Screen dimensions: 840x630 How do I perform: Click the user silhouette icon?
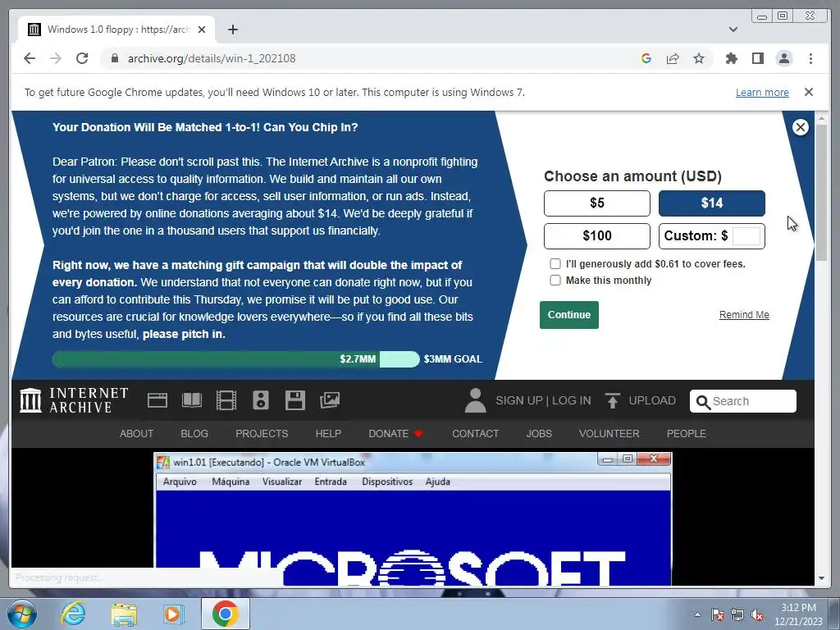475,400
